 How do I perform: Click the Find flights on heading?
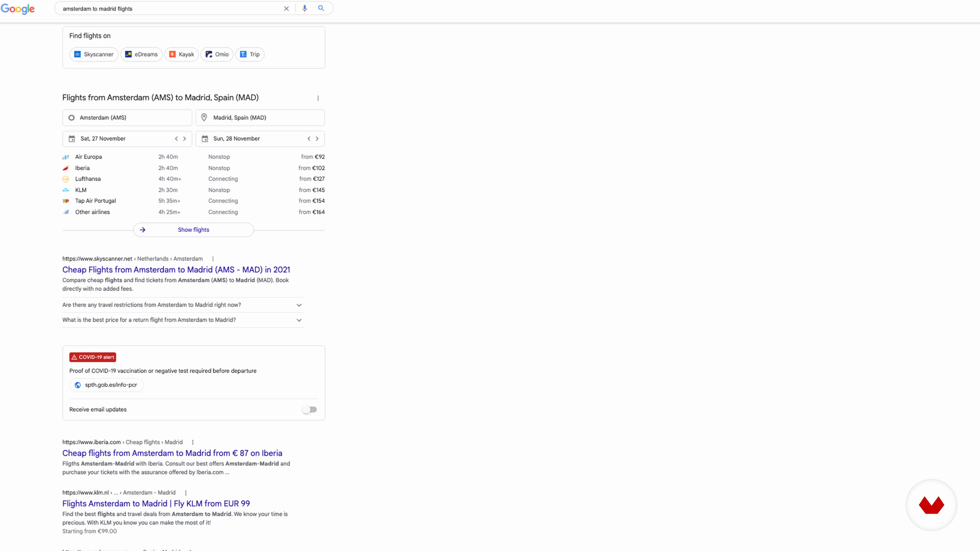90,36
